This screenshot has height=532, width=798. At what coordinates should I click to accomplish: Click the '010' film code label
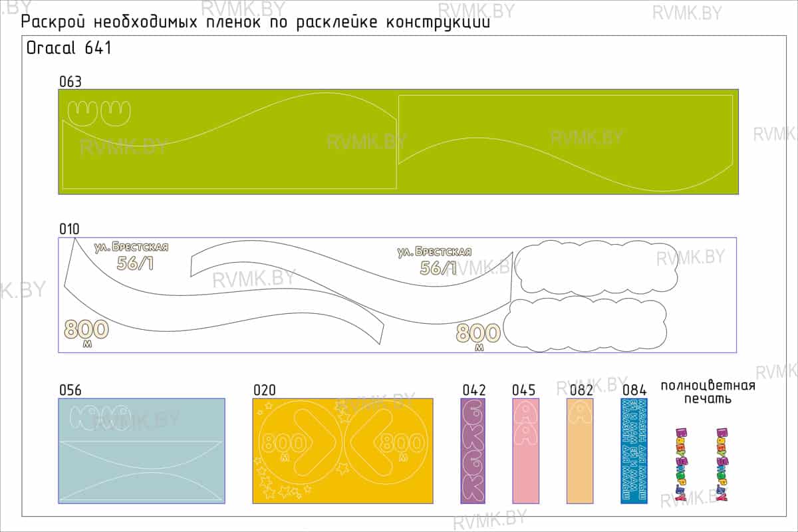[69, 229]
